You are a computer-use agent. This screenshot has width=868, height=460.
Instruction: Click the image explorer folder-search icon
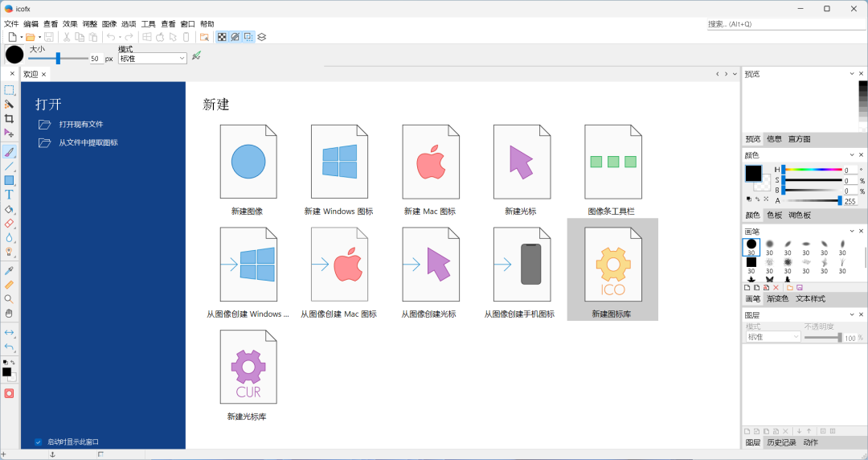pos(204,37)
